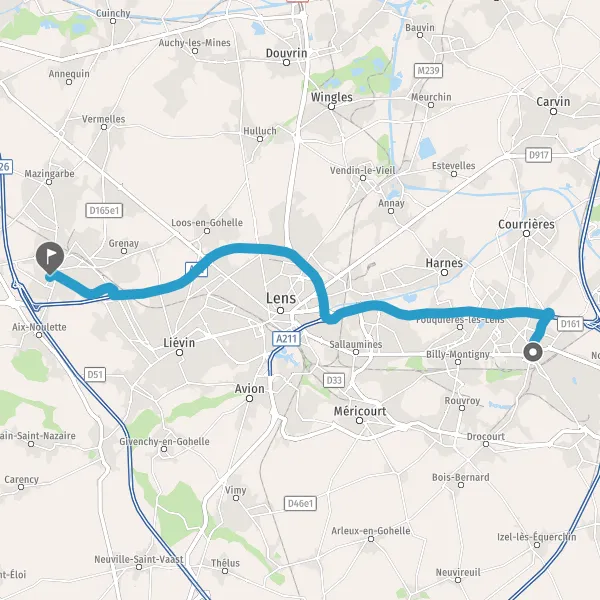Screen dimensions: 600x600
Task: Click the Lens city label
Action: [x=281, y=298]
